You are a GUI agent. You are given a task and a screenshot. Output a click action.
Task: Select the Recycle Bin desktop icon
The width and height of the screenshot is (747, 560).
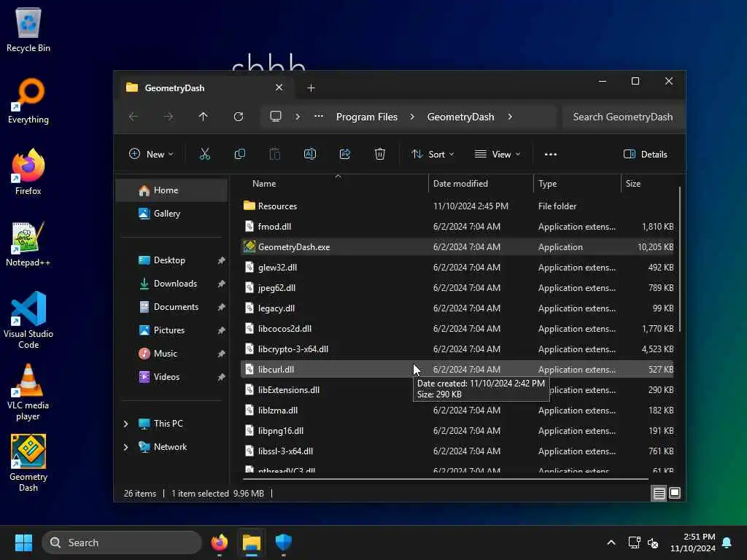click(x=28, y=29)
